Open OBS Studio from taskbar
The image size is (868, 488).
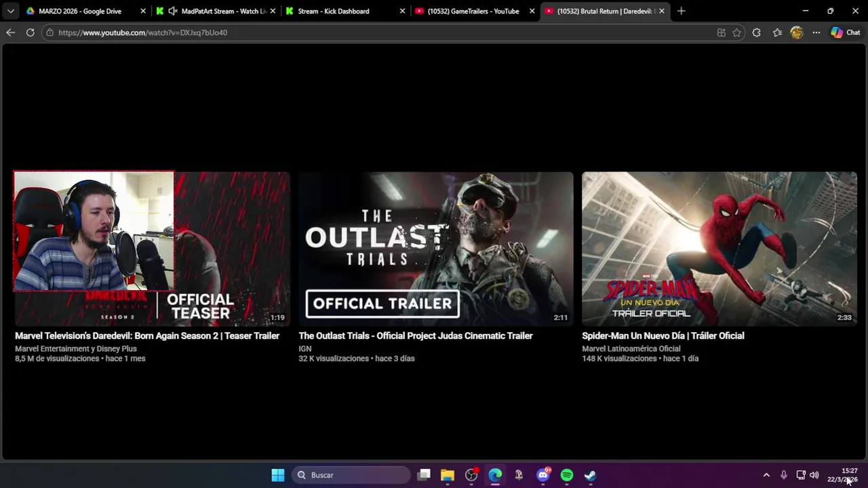coord(471,475)
